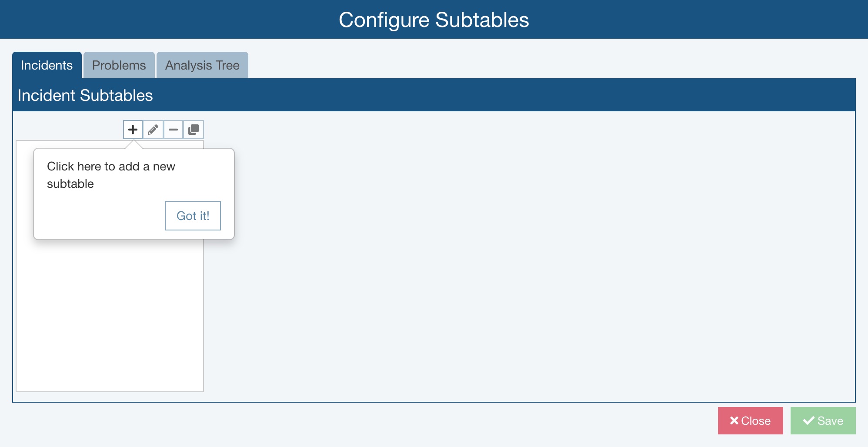Click the checkmark icon on Save button
Image resolution: width=868 pixels, height=447 pixels.
808,420
